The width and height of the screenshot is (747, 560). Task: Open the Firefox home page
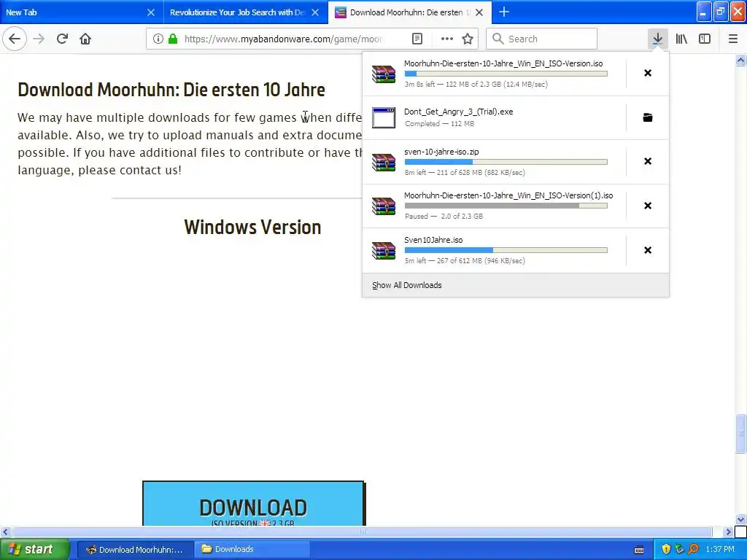[85, 39]
